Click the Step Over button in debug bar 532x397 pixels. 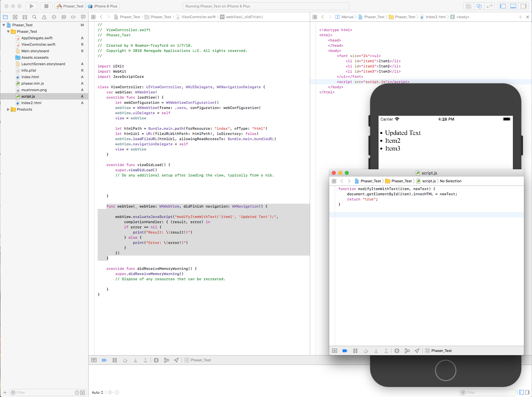click(125, 360)
